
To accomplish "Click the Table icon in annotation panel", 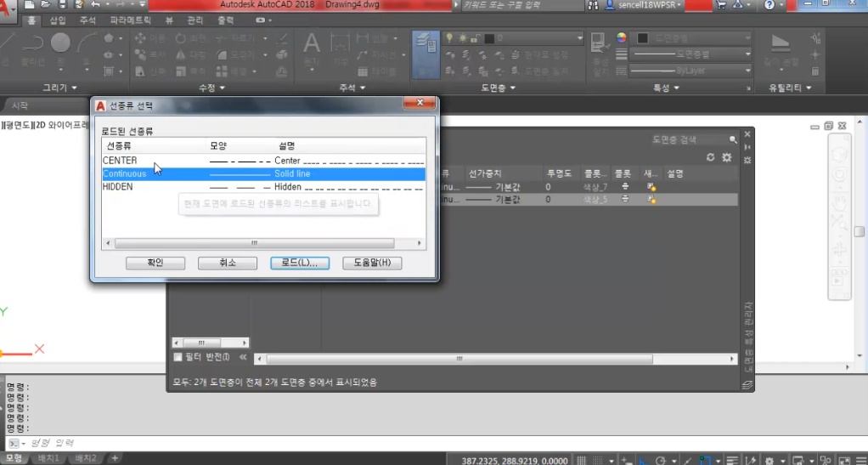I will [x=363, y=71].
